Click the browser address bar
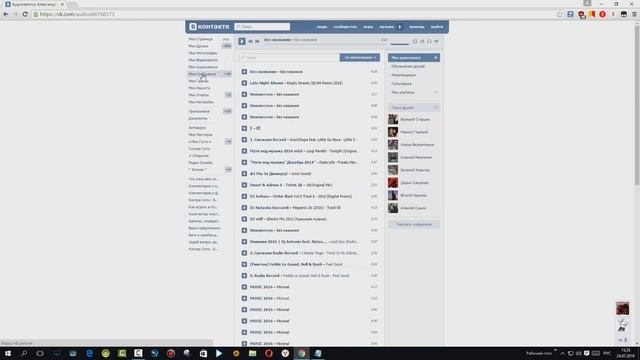The width and height of the screenshot is (640, 360). (294, 14)
